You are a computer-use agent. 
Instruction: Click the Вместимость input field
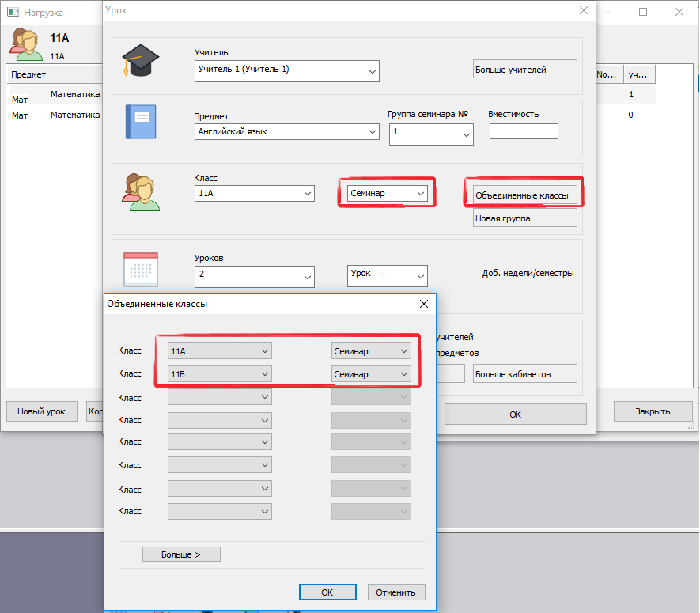point(523,131)
